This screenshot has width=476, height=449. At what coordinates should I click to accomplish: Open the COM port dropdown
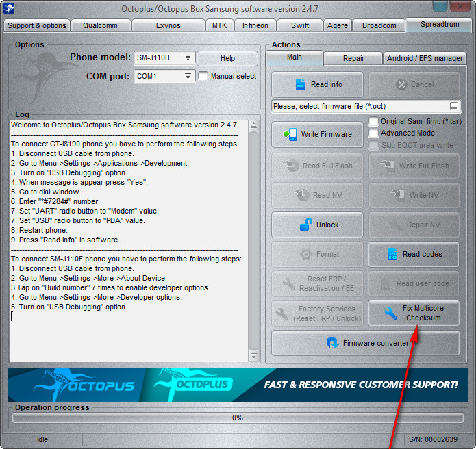click(x=164, y=76)
